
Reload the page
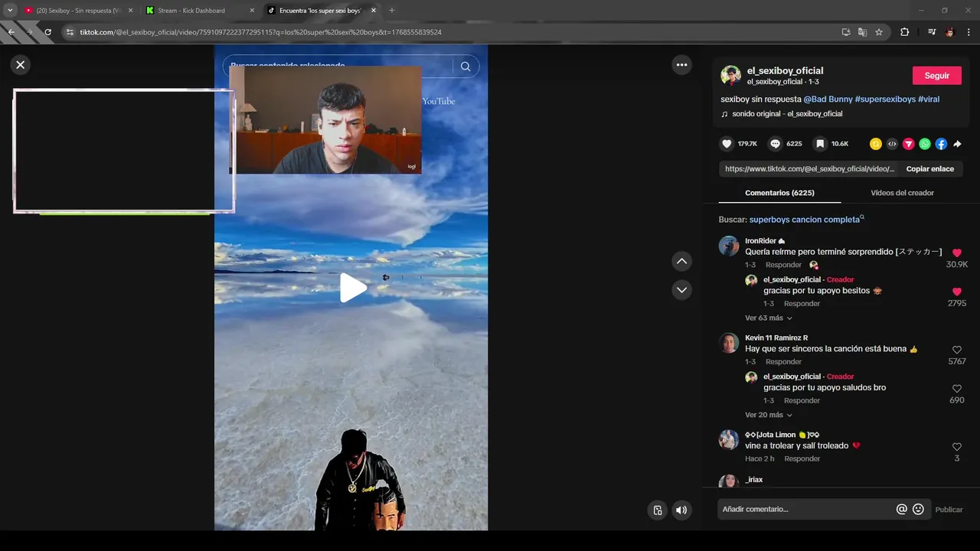click(47, 32)
